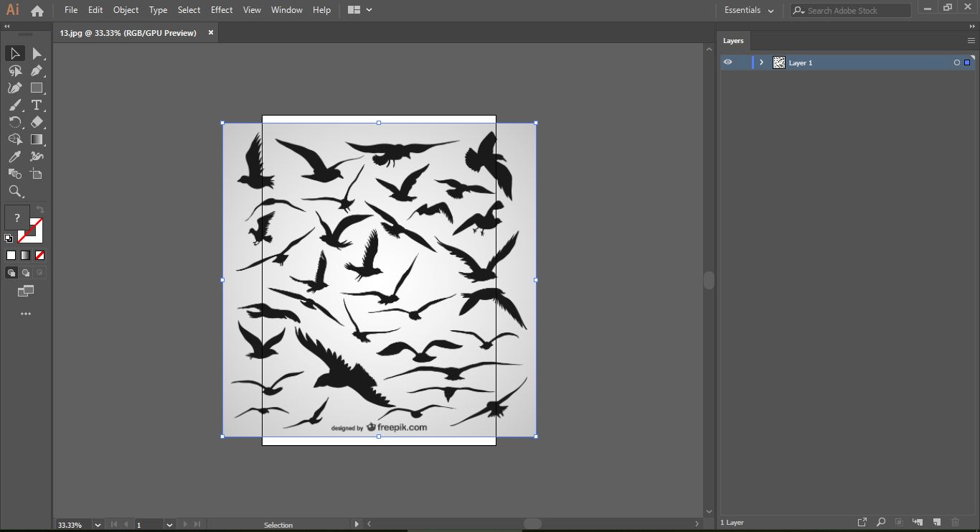
Task: Click Layer 1 target circle
Action: click(x=956, y=63)
